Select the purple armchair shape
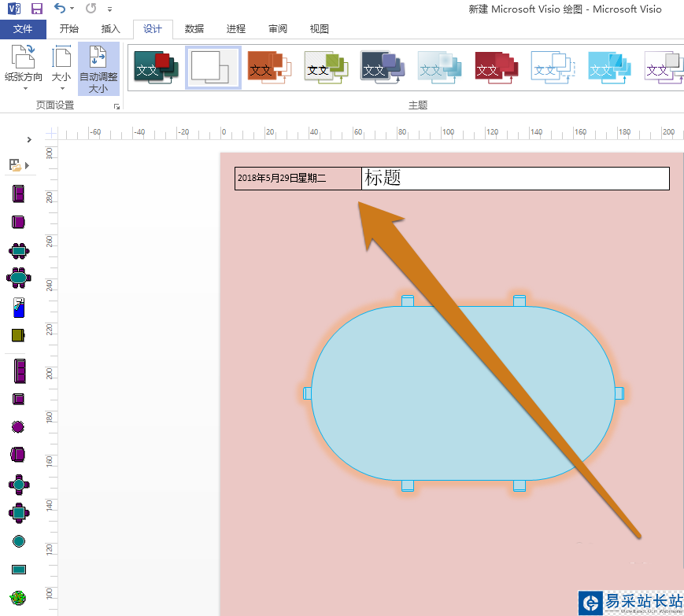 (18, 454)
